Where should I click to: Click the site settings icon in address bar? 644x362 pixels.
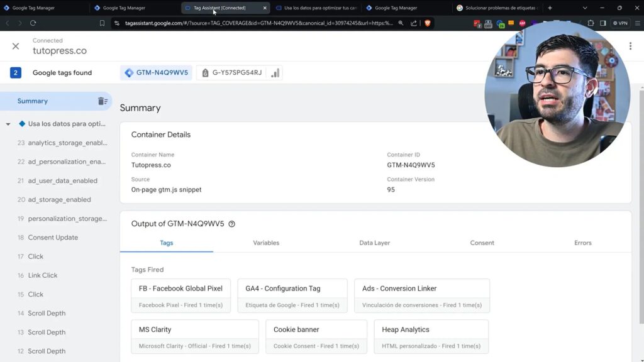[117, 23]
